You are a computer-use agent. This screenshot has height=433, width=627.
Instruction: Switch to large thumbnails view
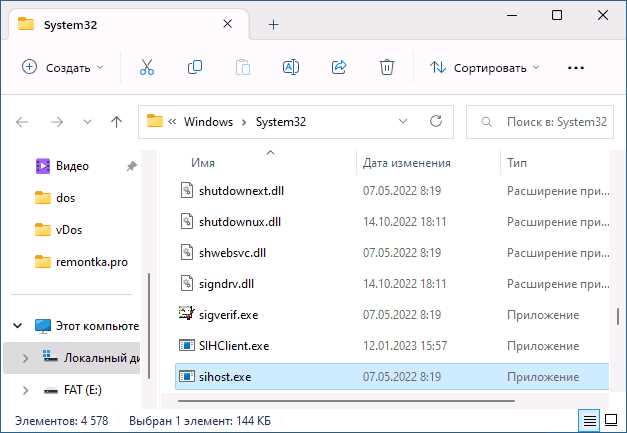[611, 421]
